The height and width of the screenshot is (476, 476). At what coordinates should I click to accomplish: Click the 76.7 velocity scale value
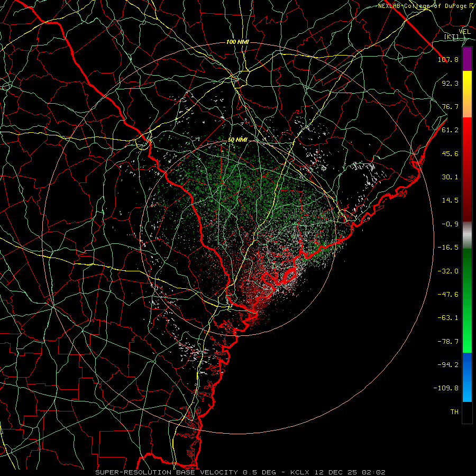(x=450, y=106)
